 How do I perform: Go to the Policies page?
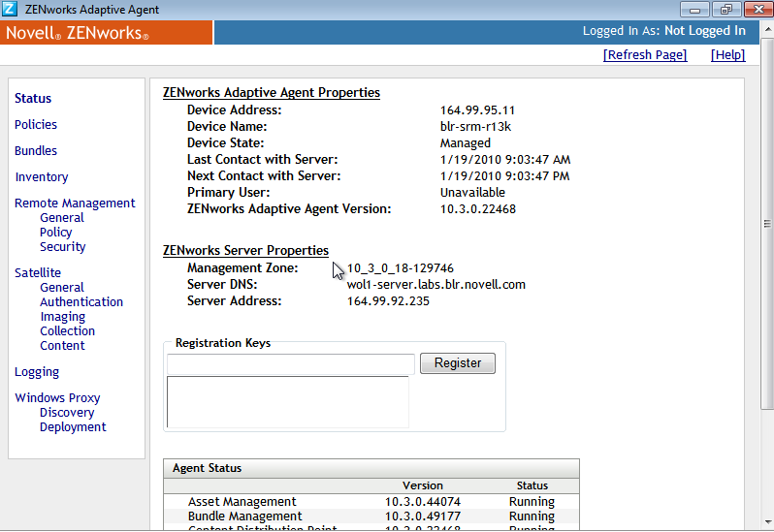click(36, 124)
